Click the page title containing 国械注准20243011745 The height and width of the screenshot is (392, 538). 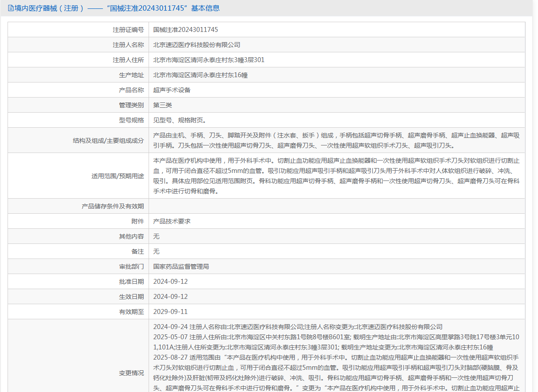[117, 8]
